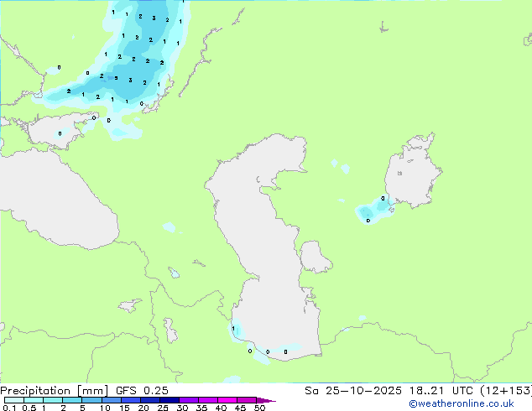Image resolution: width=532 pixels, height=411 pixels.
Task: Pick the 15–20 mm legend color swatch
Action: [x=130, y=400]
